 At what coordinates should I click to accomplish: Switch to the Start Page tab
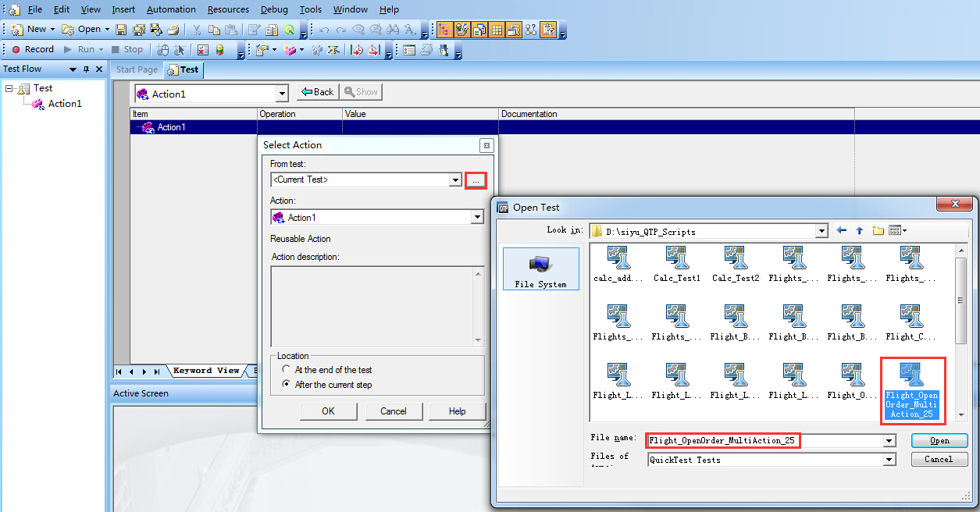(137, 69)
